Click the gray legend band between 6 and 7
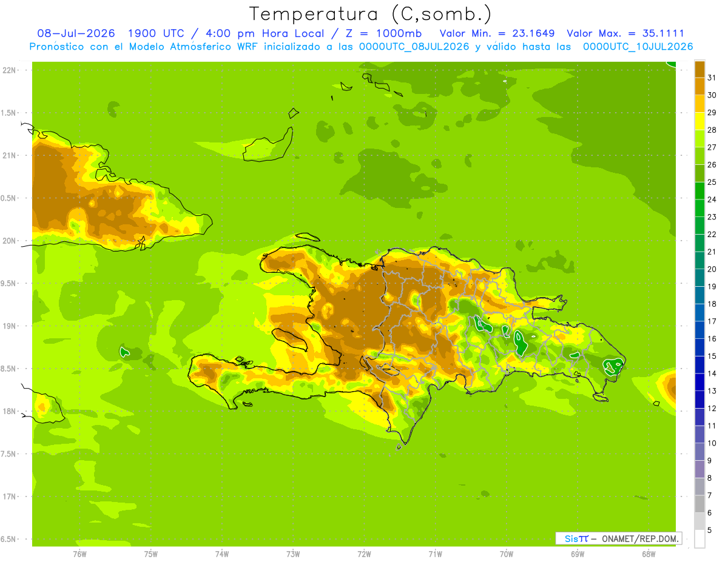 699,504
